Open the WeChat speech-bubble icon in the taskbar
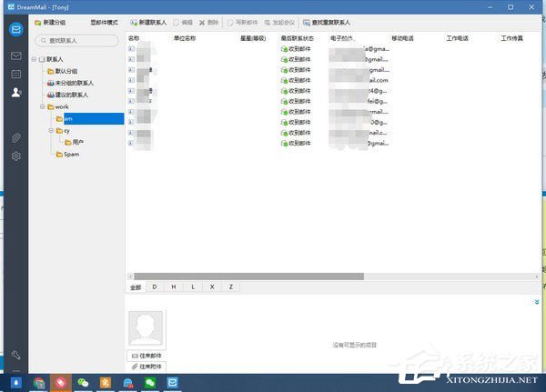546x392 pixels. [x=83, y=383]
